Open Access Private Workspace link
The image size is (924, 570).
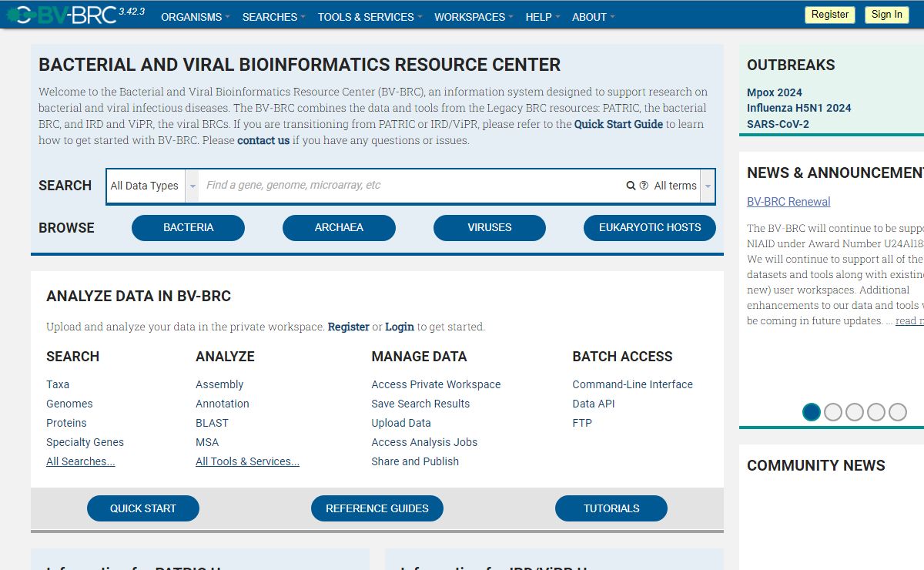pyautogui.click(x=436, y=384)
